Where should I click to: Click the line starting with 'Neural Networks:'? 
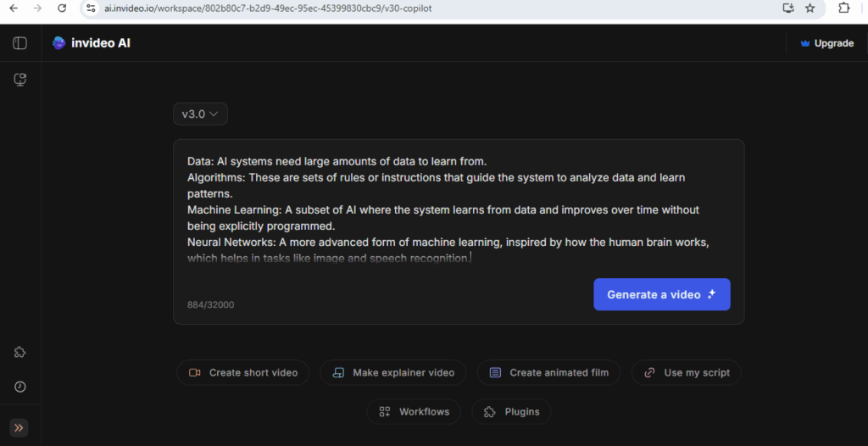tap(448, 243)
